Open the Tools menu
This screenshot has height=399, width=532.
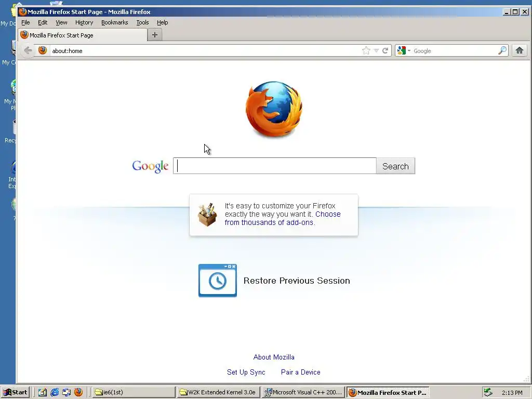[x=142, y=22]
